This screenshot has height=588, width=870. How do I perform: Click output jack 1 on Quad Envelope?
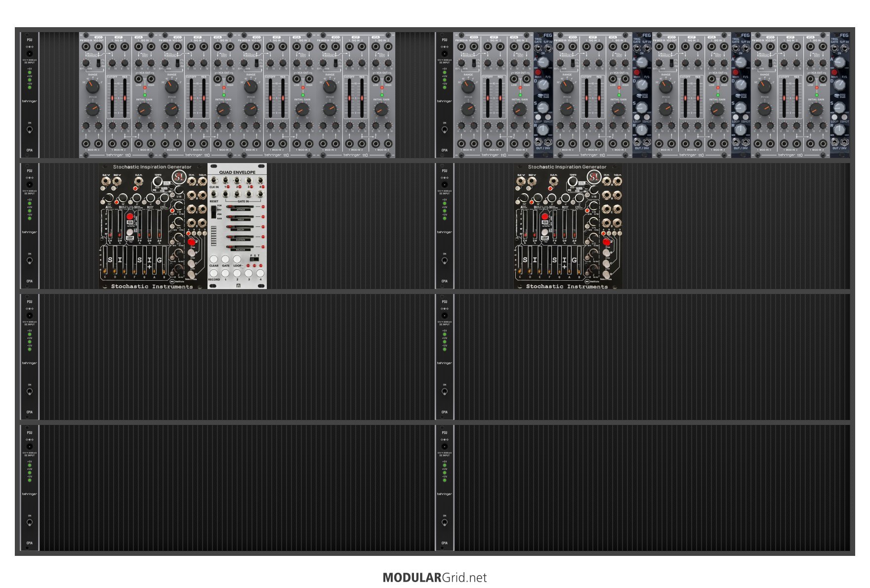tap(225, 181)
